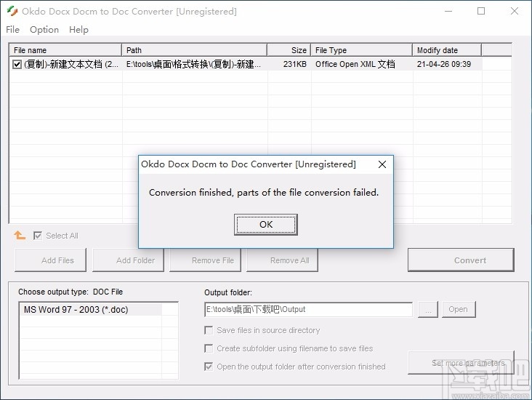Image resolution: width=532 pixels, height=400 pixels.
Task: Click the Add Files button
Action: pos(51,260)
